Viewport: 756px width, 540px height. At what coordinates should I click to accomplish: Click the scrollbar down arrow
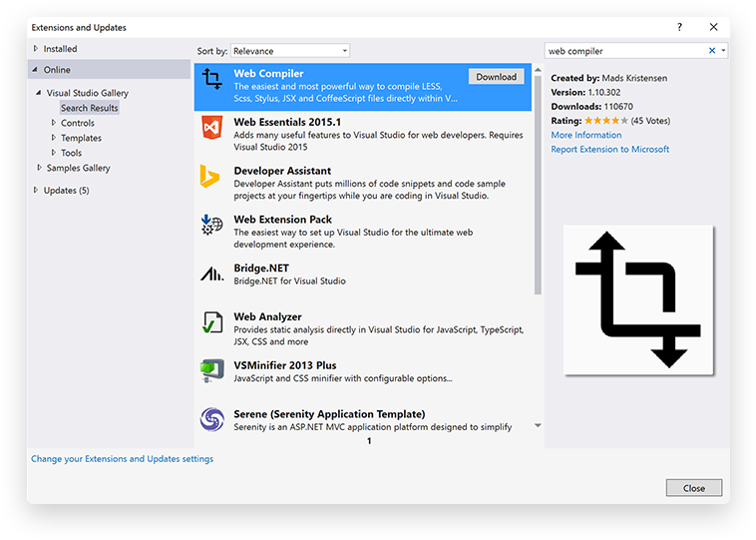pyautogui.click(x=538, y=425)
